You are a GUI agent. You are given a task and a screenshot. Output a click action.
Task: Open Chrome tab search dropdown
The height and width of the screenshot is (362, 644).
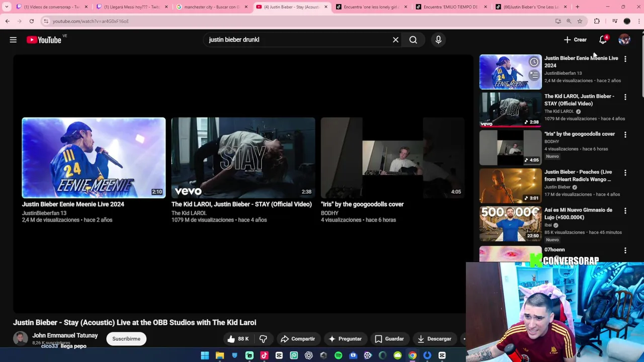tap(7, 7)
